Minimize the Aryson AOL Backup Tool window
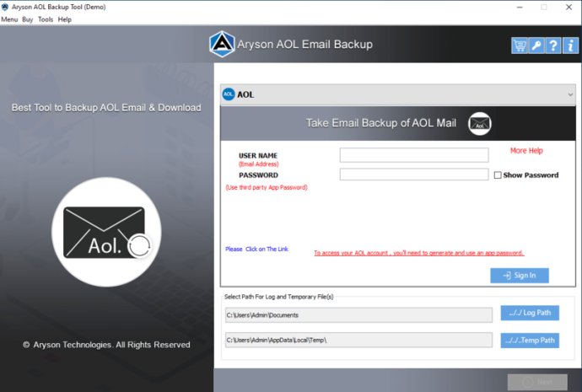This screenshot has width=582, height=392. [x=520, y=7]
